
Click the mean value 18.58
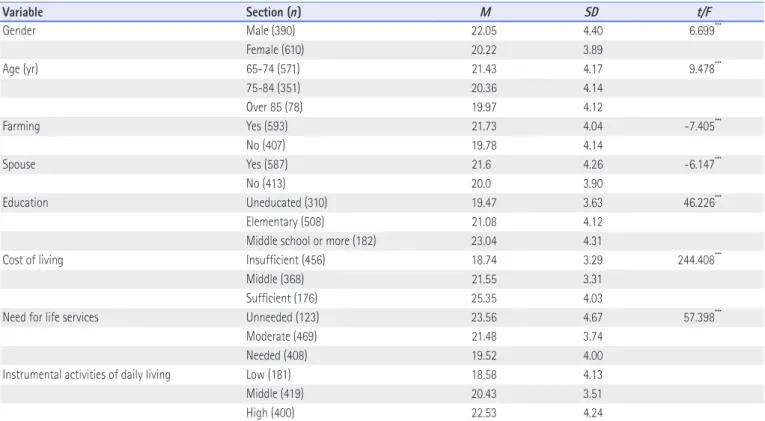coord(484,375)
